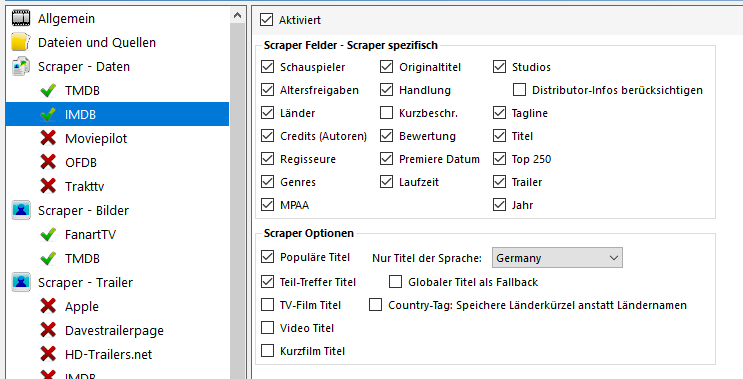Open HD-Trailers.net scraper settings

click(x=109, y=354)
